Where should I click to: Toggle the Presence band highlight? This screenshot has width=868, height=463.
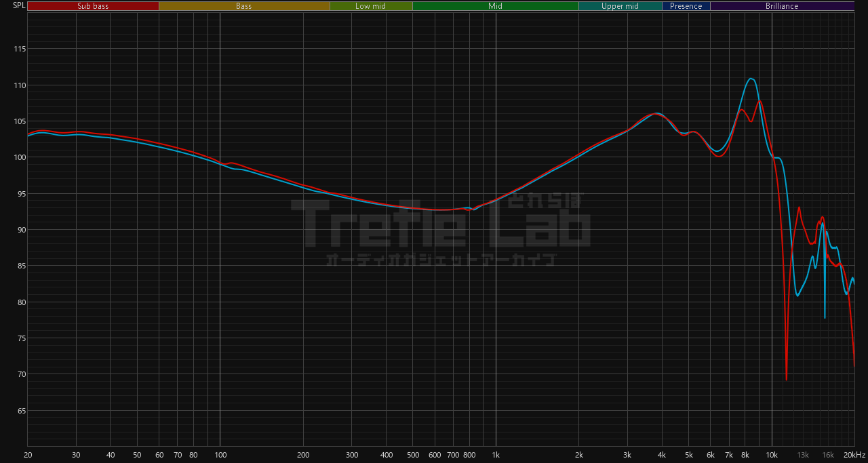686,5
